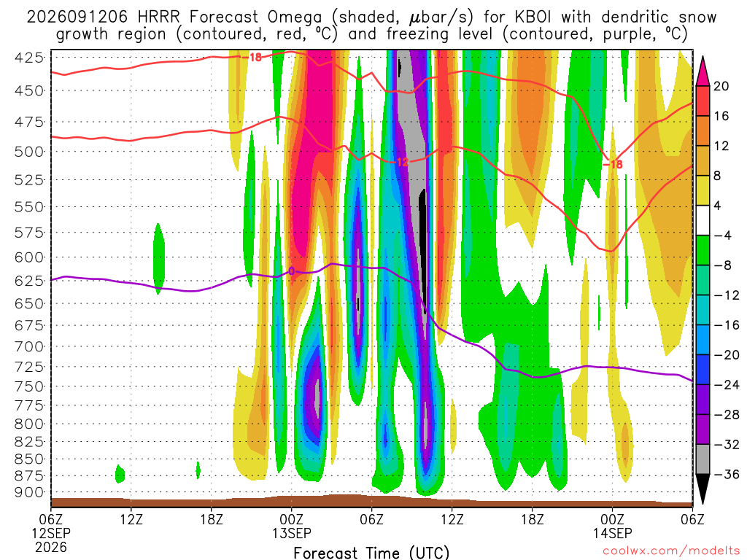The height and width of the screenshot is (560, 747).
Task: Click the 00Z 13SEP time axis label
Action: pyautogui.click(x=291, y=526)
